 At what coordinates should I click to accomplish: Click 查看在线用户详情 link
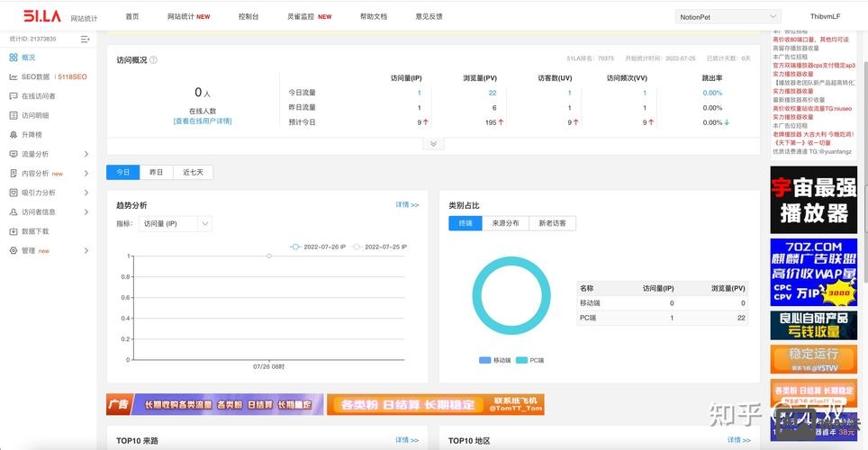pos(203,121)
